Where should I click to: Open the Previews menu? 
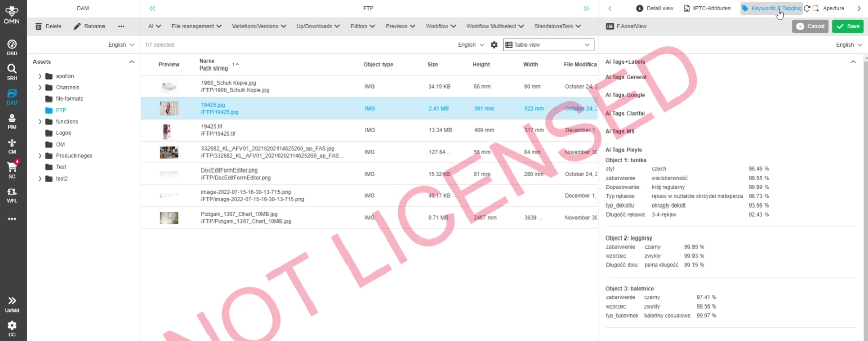(400, 26)
